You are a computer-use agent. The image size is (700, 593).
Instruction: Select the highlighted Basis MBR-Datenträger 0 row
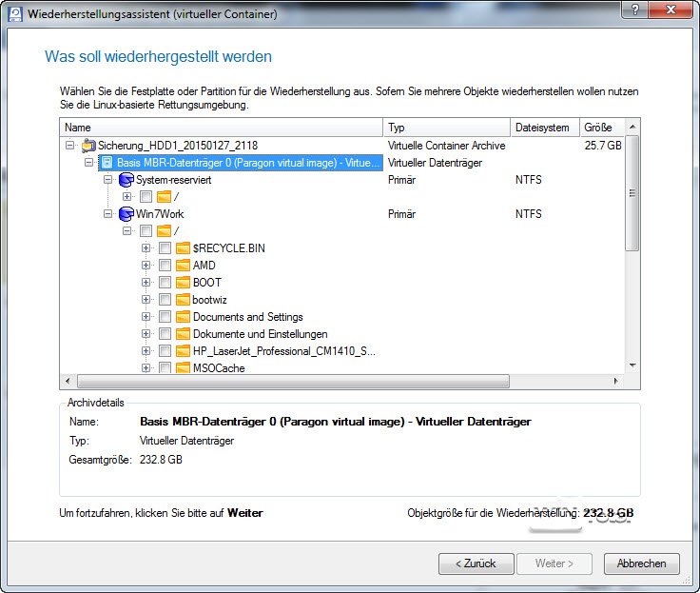241,163
